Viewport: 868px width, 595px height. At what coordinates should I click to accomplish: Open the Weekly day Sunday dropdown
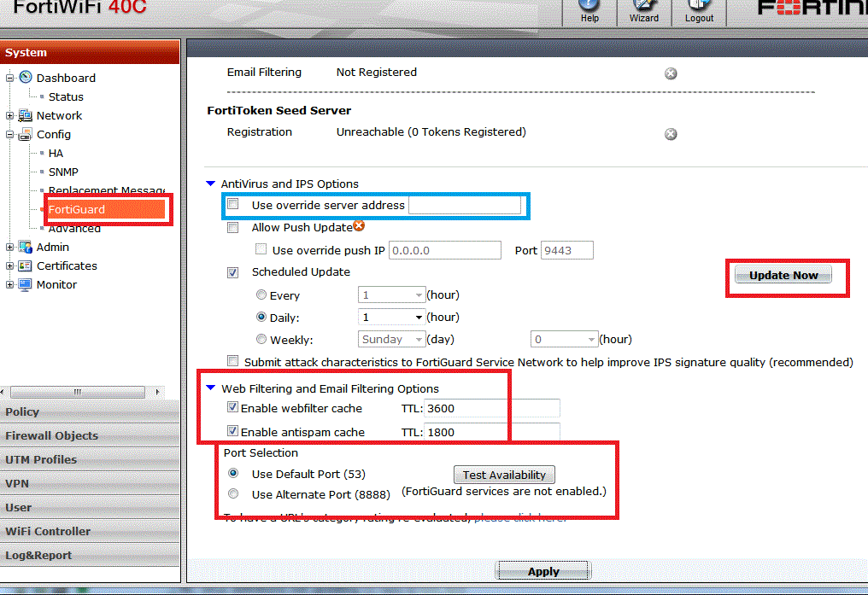[391, 339]
